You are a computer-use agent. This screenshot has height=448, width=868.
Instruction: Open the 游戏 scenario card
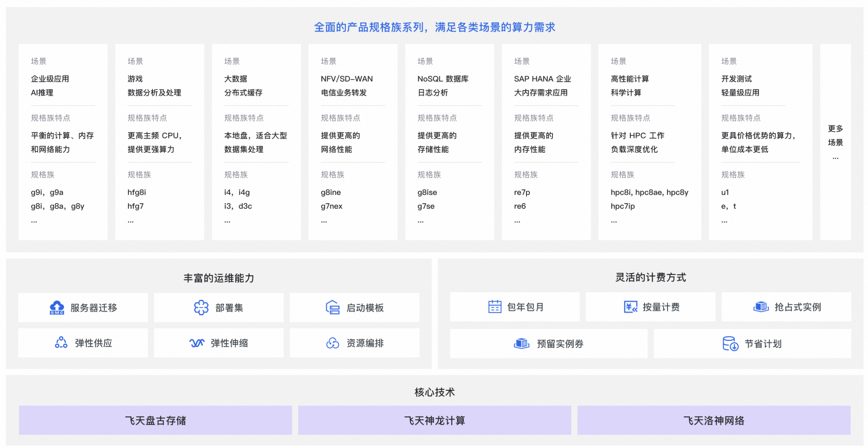pyautogui.click(x=159, y=141)
